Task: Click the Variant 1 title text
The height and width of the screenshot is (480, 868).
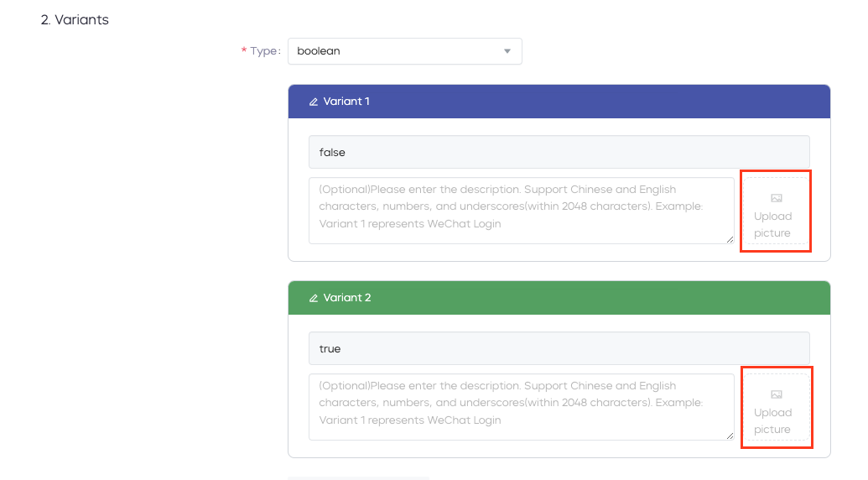Action: click(x=346, y=102)
